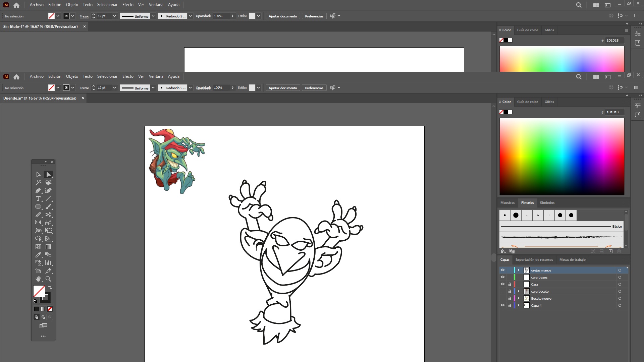
Task: Select the Magic Wand tool
Action: point(38,183)
